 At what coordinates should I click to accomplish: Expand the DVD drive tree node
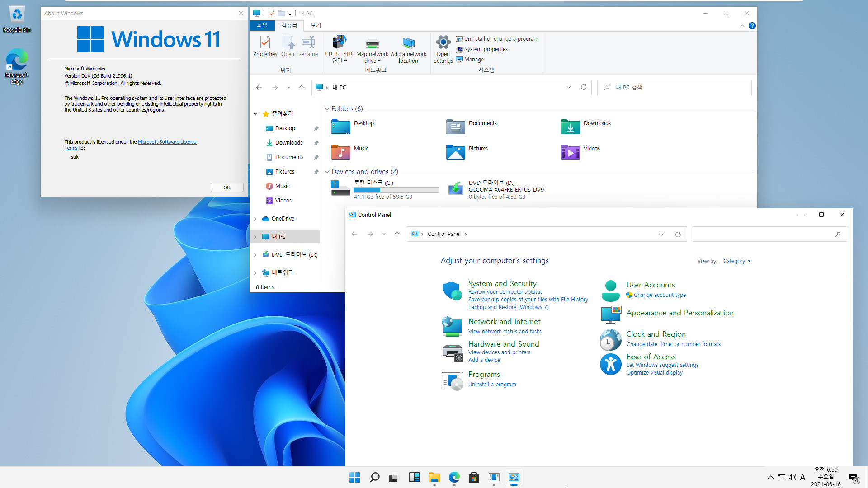[255, 255]
